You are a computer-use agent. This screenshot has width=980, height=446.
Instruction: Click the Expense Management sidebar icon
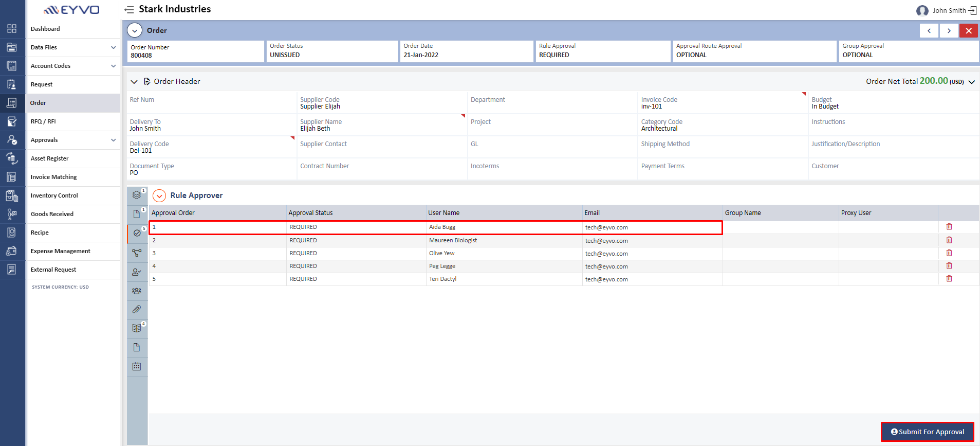(12, 251)
